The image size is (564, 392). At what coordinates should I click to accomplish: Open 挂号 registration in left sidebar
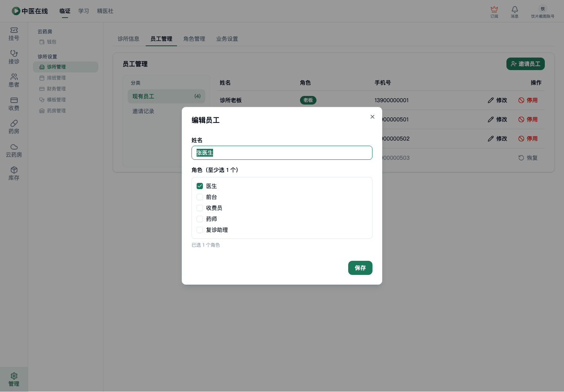(x=14, y=34)
